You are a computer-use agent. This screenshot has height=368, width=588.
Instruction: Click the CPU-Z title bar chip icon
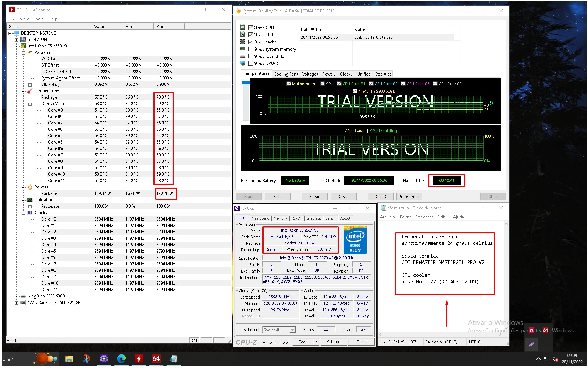click(x=237, y=208)
